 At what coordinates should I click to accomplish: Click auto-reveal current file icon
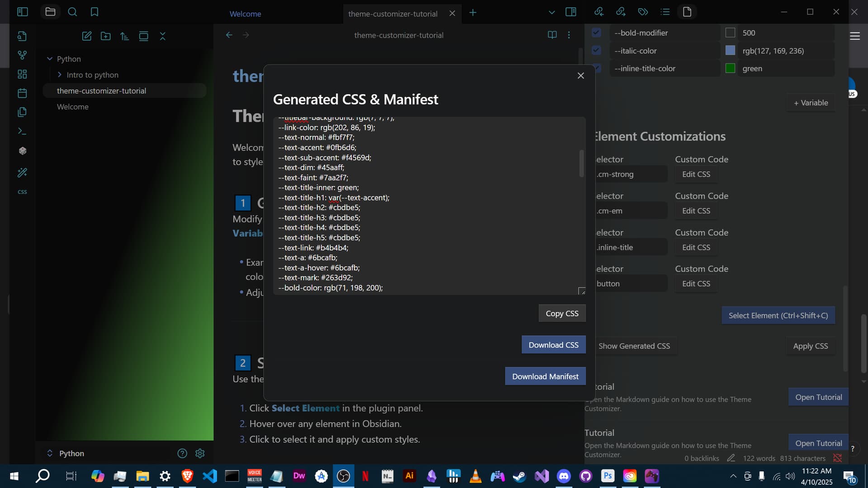(144, 36)
